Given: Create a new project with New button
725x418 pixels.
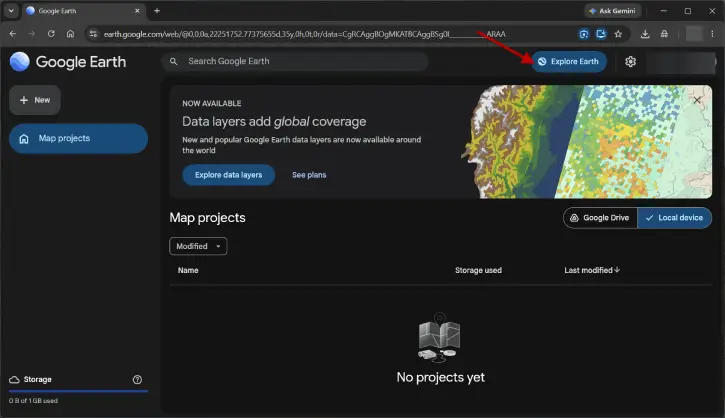Looking at the screenshot, I should (x=35, y=100).
